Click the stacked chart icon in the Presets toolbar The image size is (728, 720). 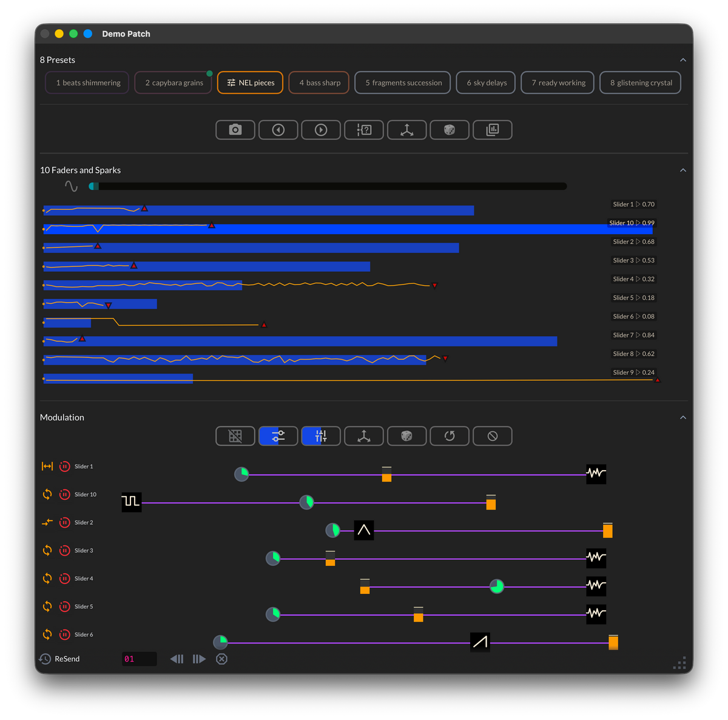(x=493, y=130)
